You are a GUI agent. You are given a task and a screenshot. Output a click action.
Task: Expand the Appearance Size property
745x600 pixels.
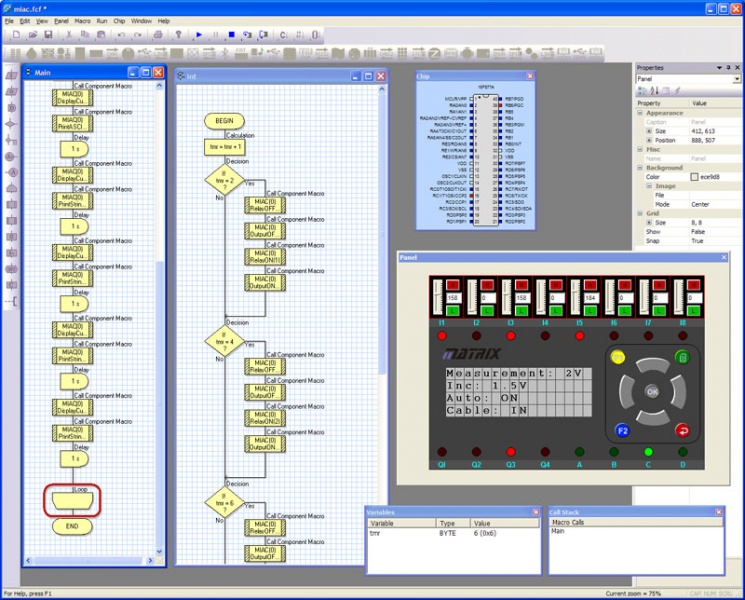pyautogui.click(x=649, y=131)
